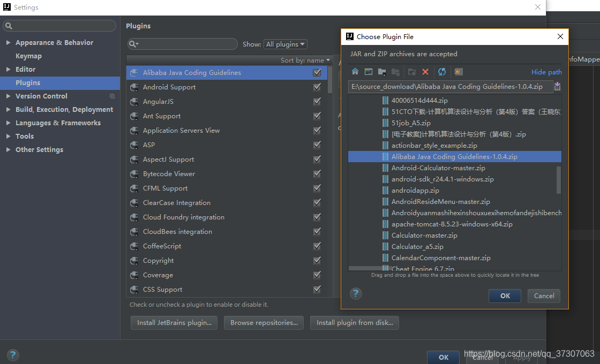This screenshot has width=600, height=364.
Task: Disable ClearCase Integration checkbox
Action: 317,203
